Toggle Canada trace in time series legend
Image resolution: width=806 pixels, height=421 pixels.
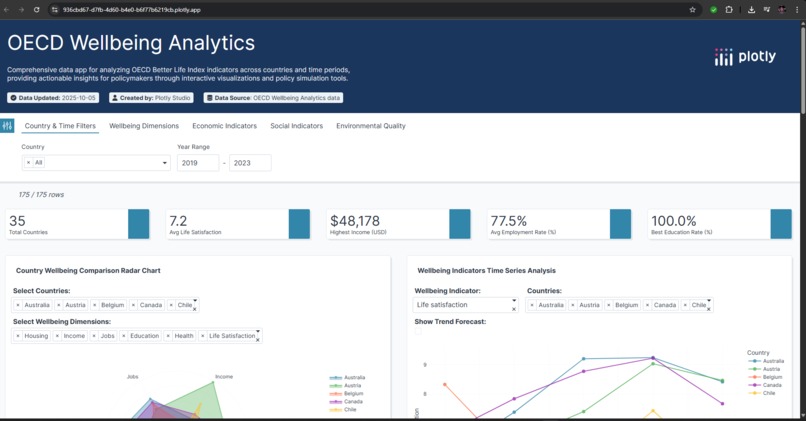point(765,385)
